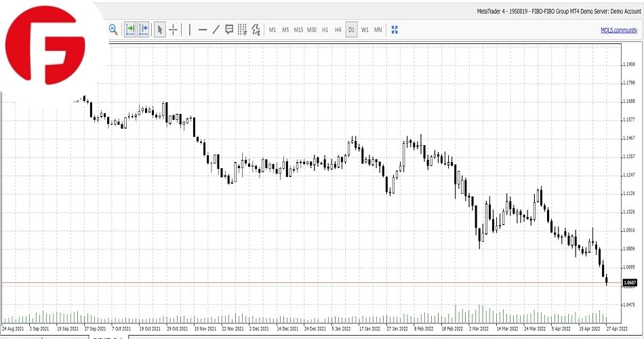
Task: Select the crosshair tool
Action: (174, 29)
